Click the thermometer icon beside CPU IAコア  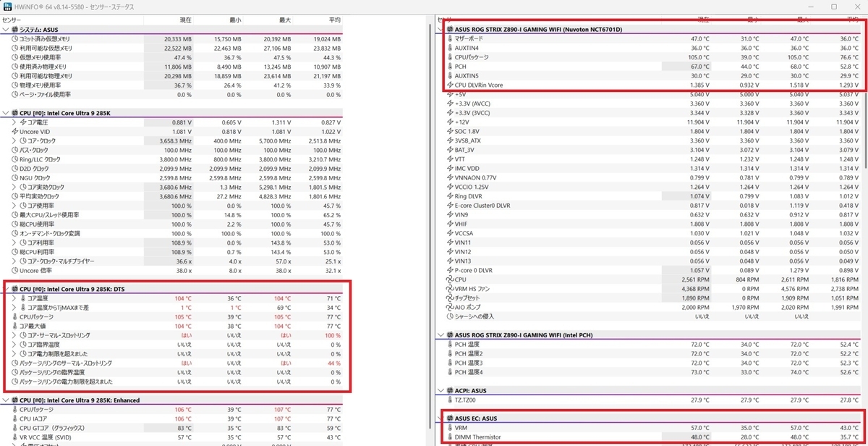coord(14,418)
